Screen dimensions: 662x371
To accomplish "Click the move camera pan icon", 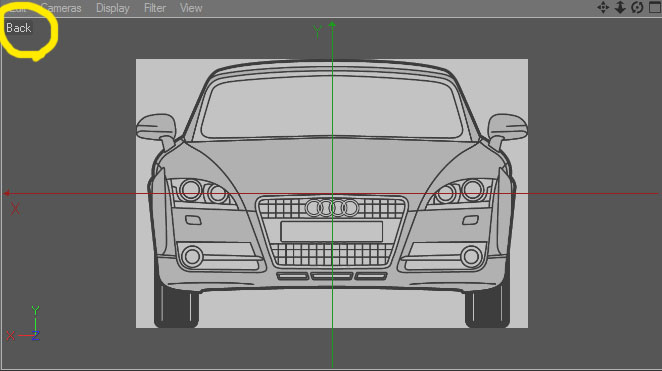I will (x=603, y=8).
